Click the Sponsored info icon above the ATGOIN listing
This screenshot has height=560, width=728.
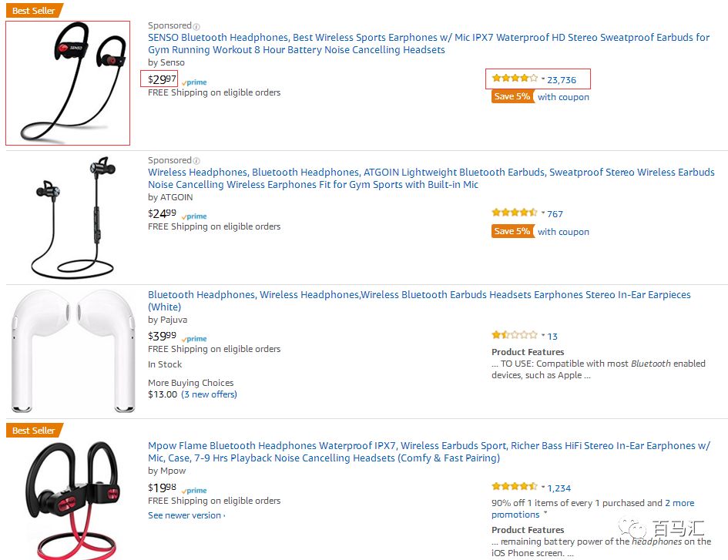(196, 161)
